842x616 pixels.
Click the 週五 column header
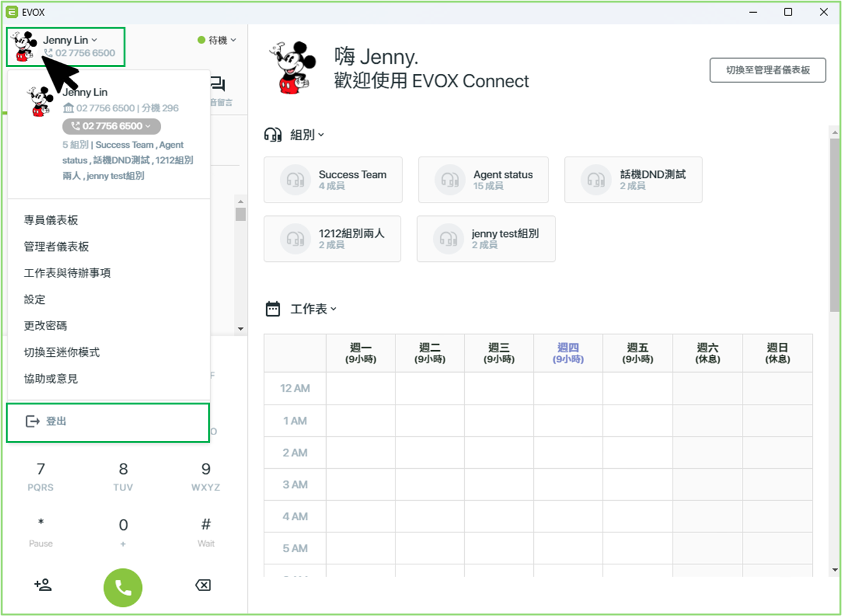point(638,353)
